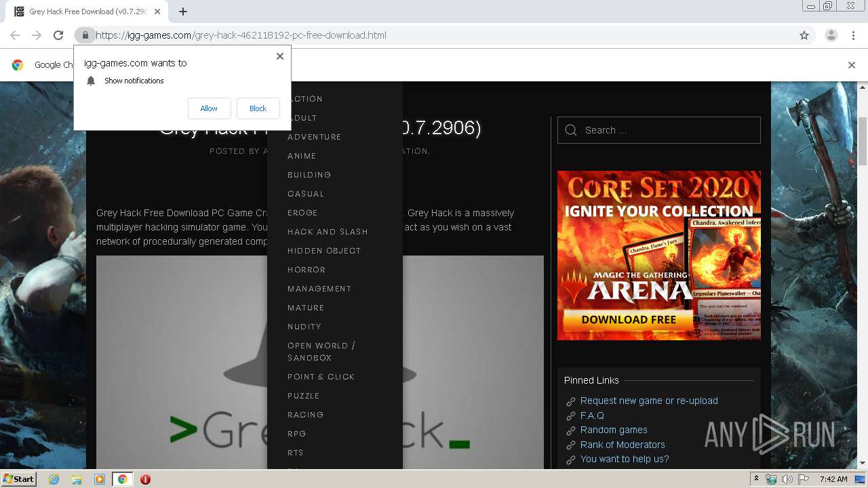
Task: Click the browser forward arrow
Action: tap(37, 35)
